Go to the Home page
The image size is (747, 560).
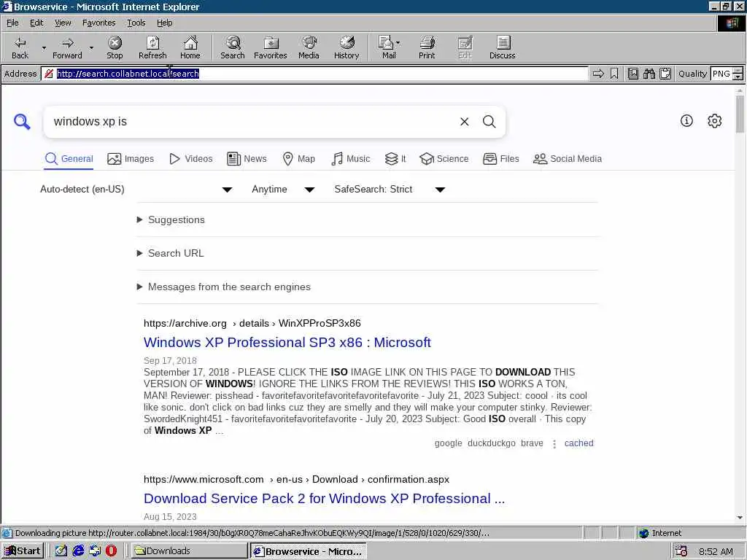coord(190,47)
